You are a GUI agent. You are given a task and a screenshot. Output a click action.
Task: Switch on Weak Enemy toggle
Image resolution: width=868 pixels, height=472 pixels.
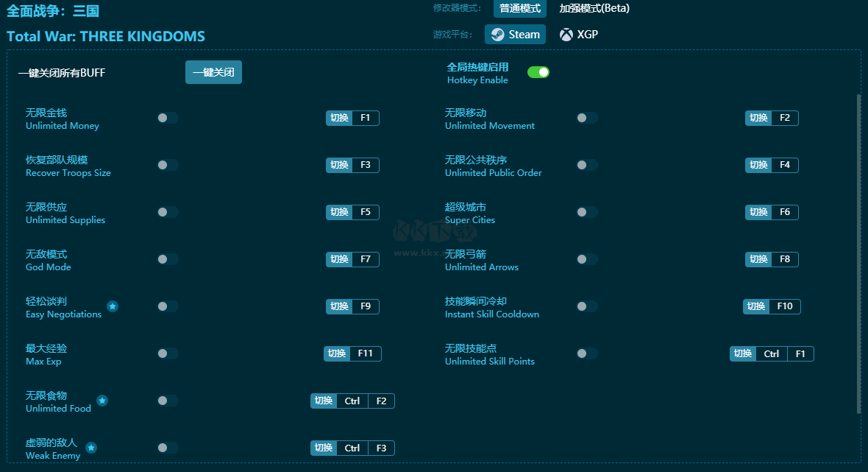168,448
